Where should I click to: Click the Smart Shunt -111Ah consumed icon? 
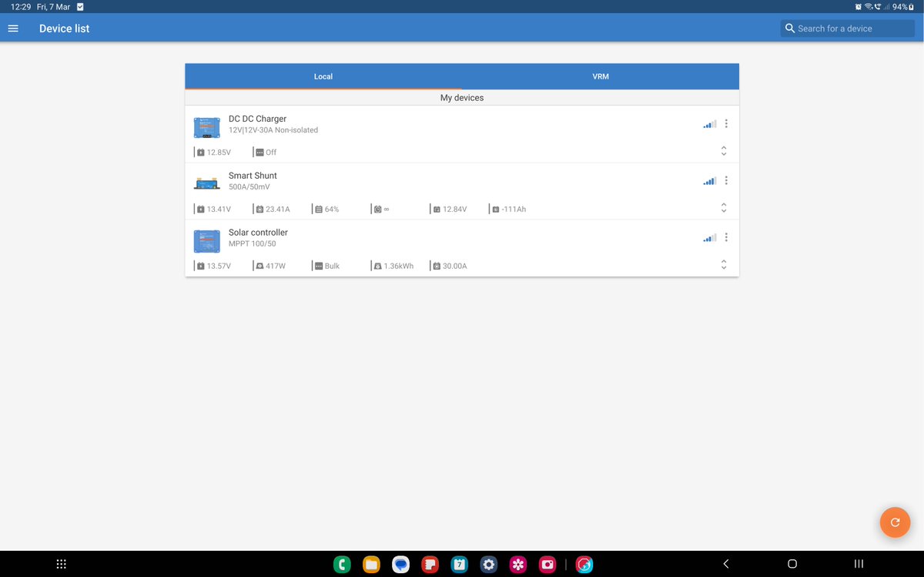click(x=495, y=210)
